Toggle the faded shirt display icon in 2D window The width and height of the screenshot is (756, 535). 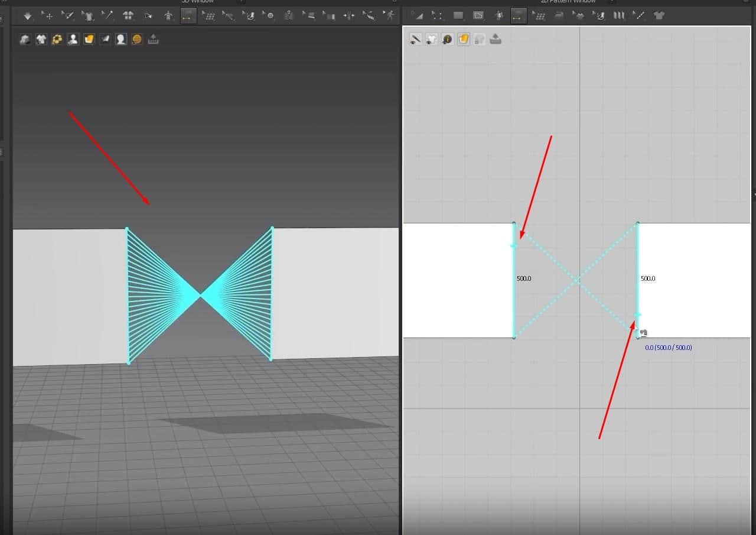480,40
